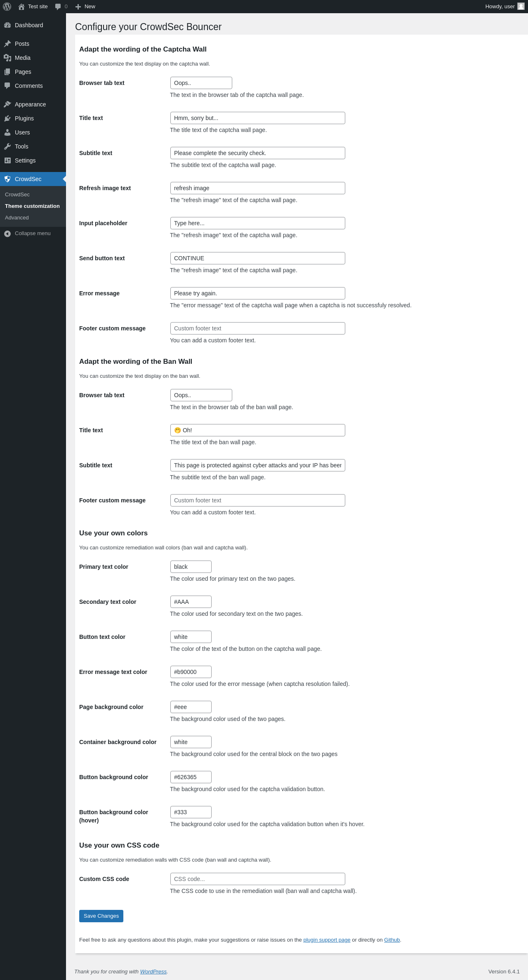The width and height of the screenshot is (528, 980).
Task: Click the Primary text color field
Action: tap(191, 567)
